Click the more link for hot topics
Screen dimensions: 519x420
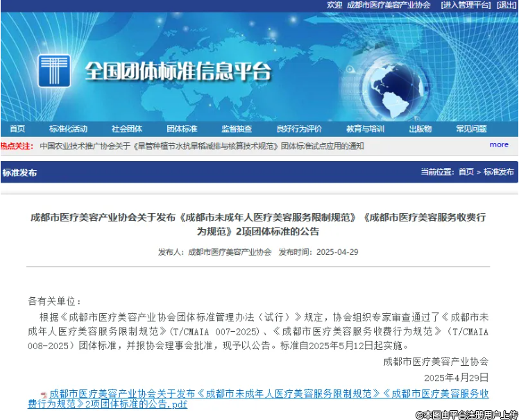pos(498,145)
